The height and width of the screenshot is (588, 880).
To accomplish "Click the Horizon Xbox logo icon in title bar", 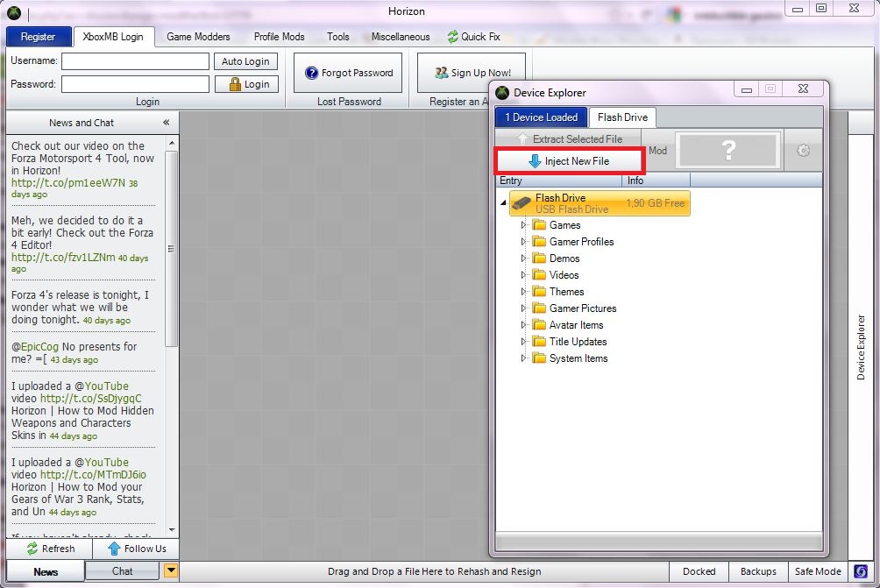I will (x=14, y=12).
